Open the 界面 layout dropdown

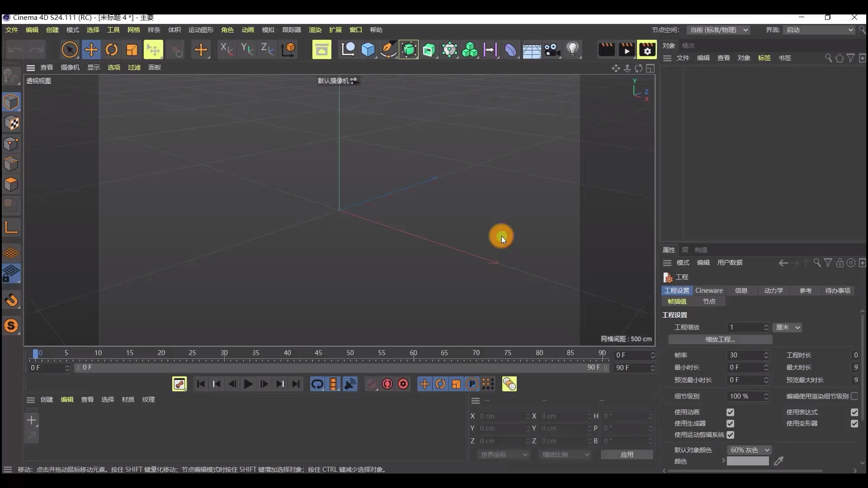818,30
